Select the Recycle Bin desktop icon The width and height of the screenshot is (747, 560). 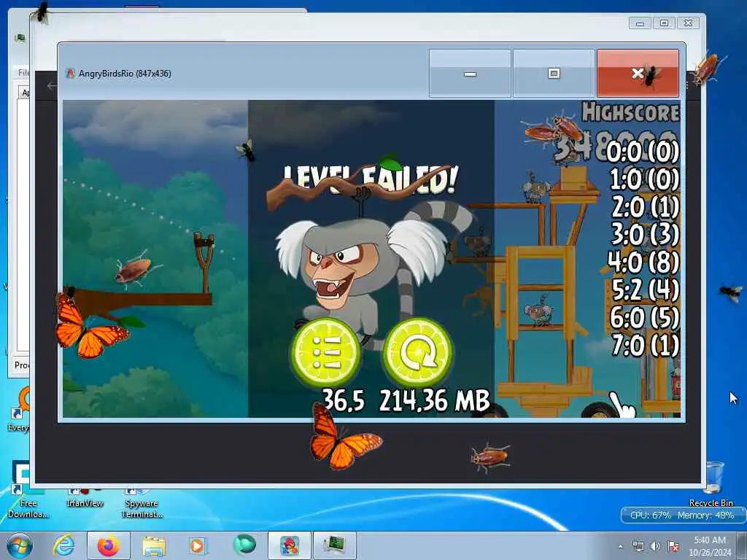(712, 484)
